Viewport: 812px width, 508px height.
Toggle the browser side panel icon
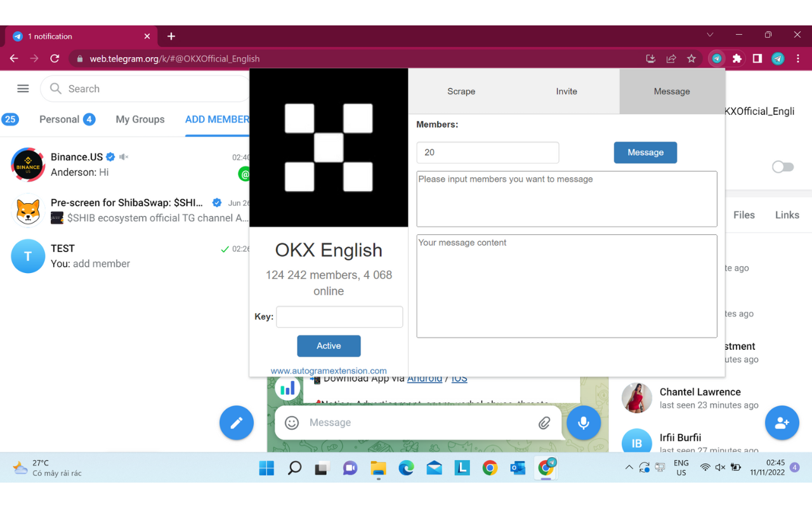pos(757,58)
